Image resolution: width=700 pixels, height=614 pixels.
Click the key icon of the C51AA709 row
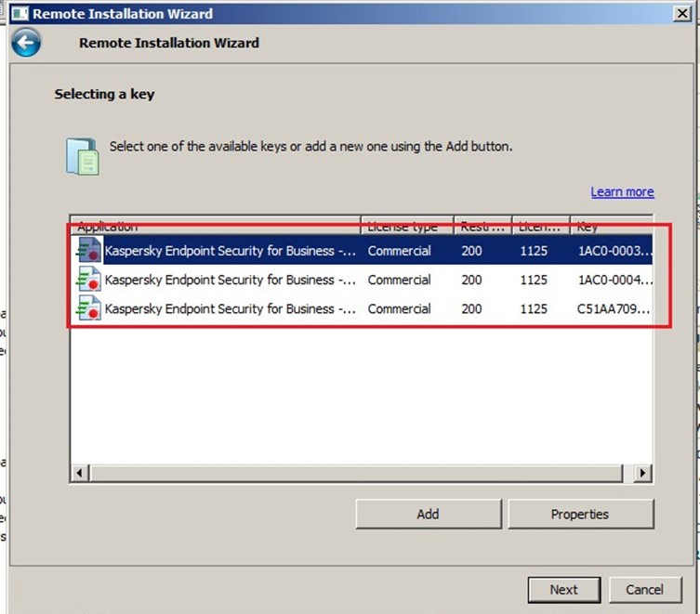(88, 307)
